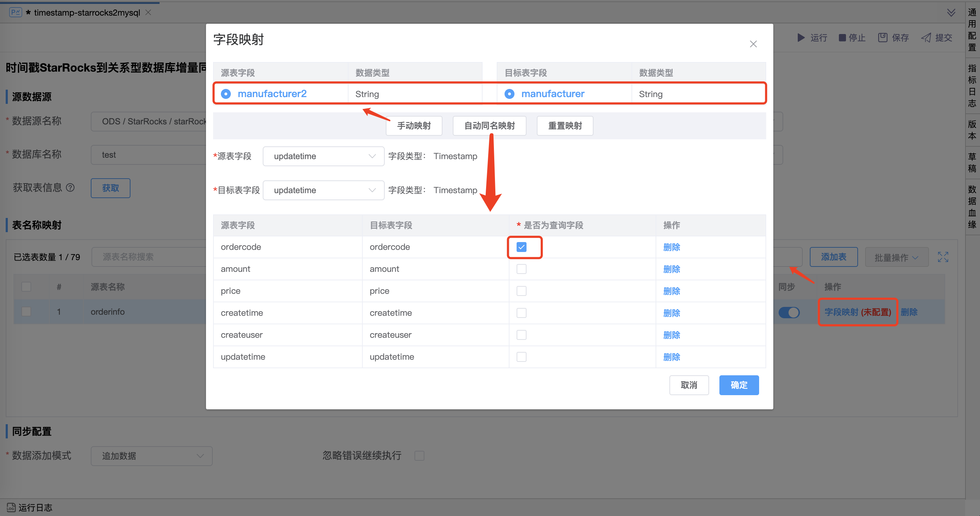Uncheck the query field checkbox for ordercode
The height and width of the screenshot is (516, 980).
521,247
